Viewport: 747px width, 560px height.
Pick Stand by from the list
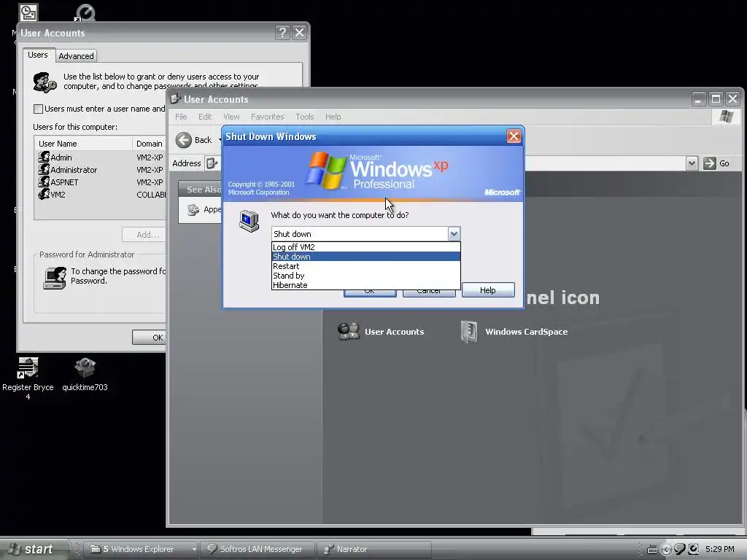click(365, 276)
